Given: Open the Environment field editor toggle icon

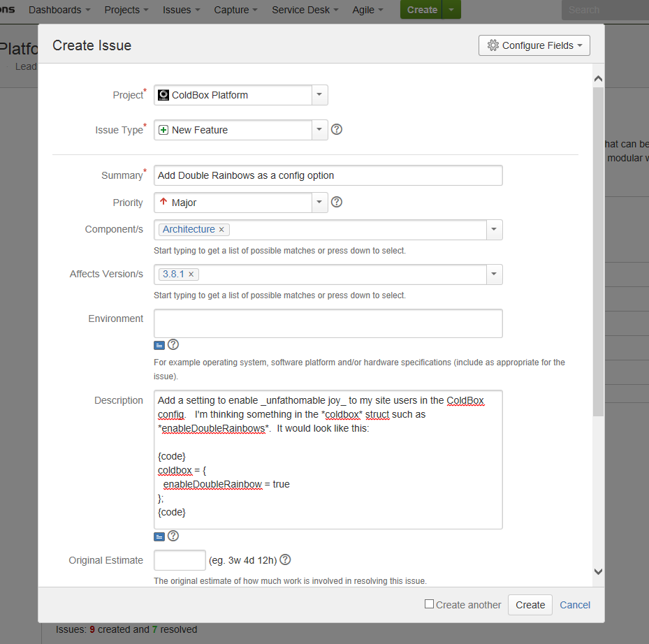Looking at the screenshot, I should (x=159, y=345).
